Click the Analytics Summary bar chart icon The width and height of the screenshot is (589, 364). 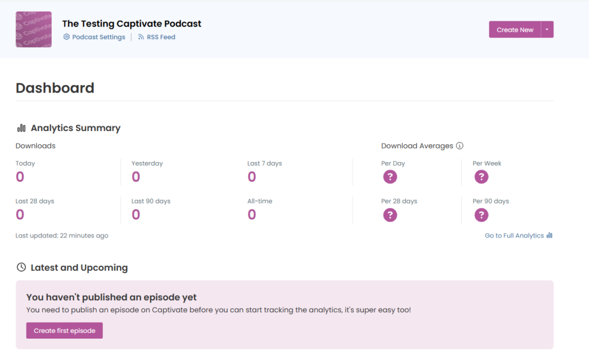click(21, 128)
